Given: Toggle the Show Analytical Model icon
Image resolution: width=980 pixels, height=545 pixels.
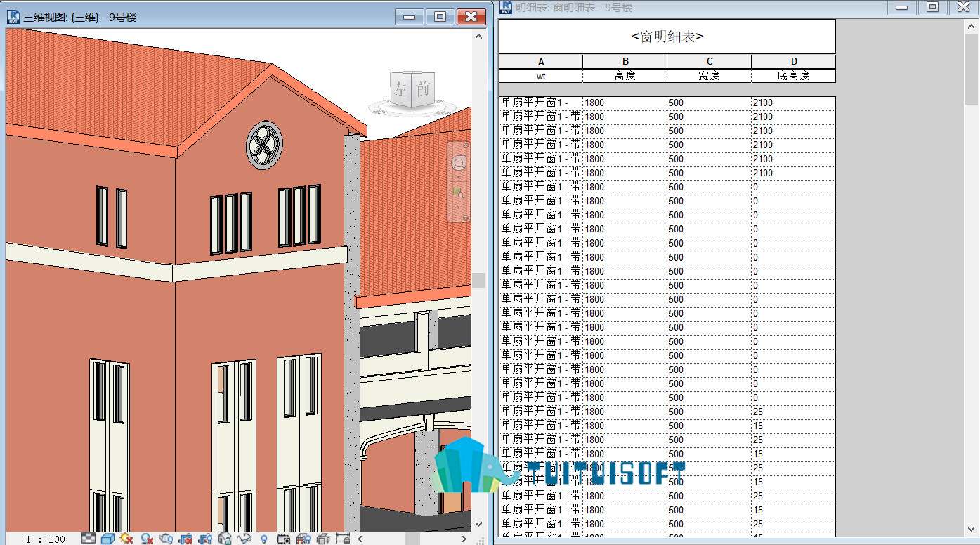Looking at the screenshot, I should [303, 539].
